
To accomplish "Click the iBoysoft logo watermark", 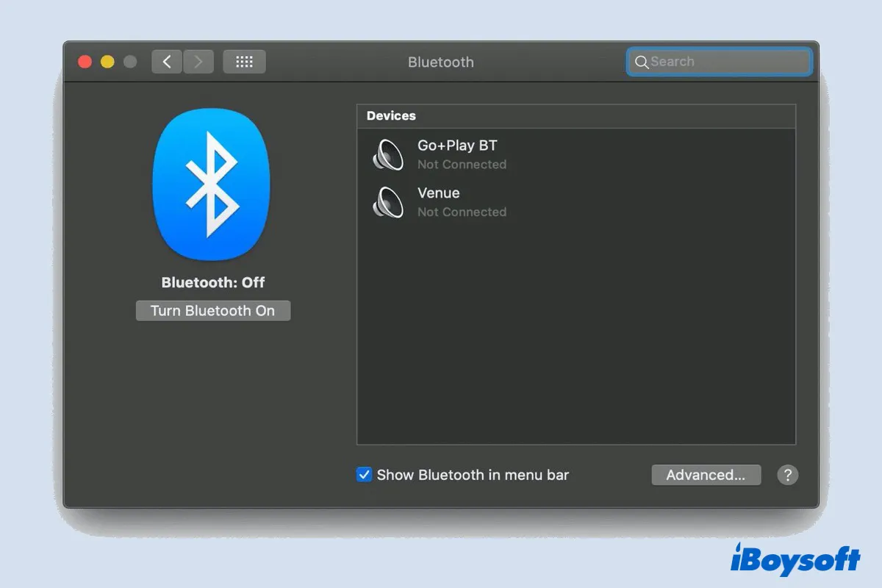I will click(x=795, y=558).
